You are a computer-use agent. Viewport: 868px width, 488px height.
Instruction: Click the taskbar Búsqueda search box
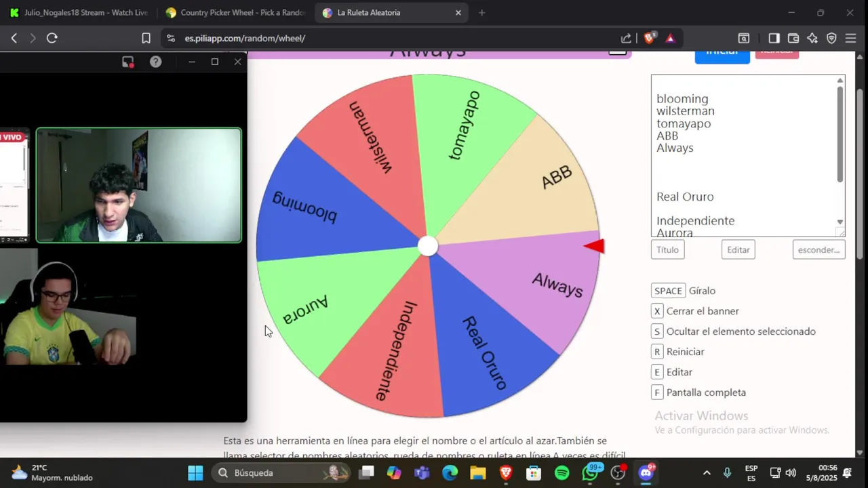click(x=281, y=472)
